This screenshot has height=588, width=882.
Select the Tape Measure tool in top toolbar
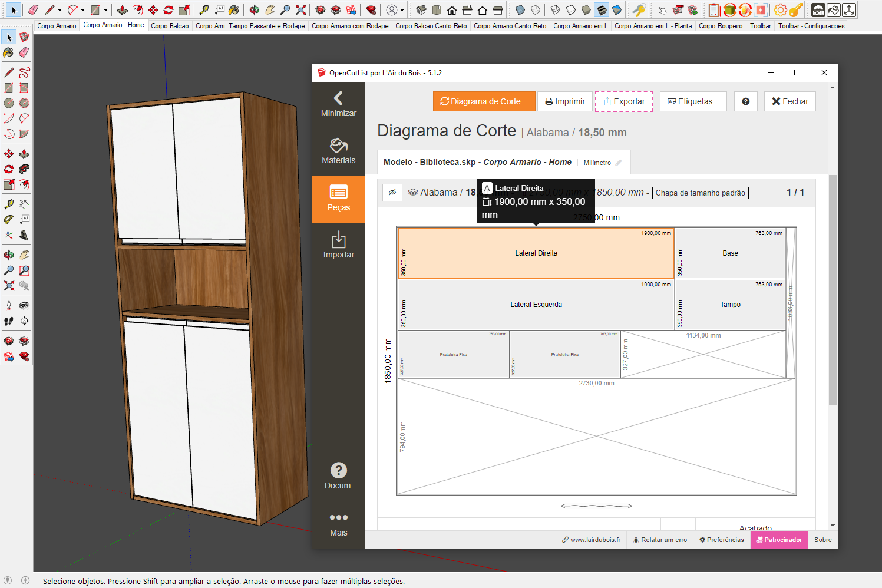pos(204,10)
